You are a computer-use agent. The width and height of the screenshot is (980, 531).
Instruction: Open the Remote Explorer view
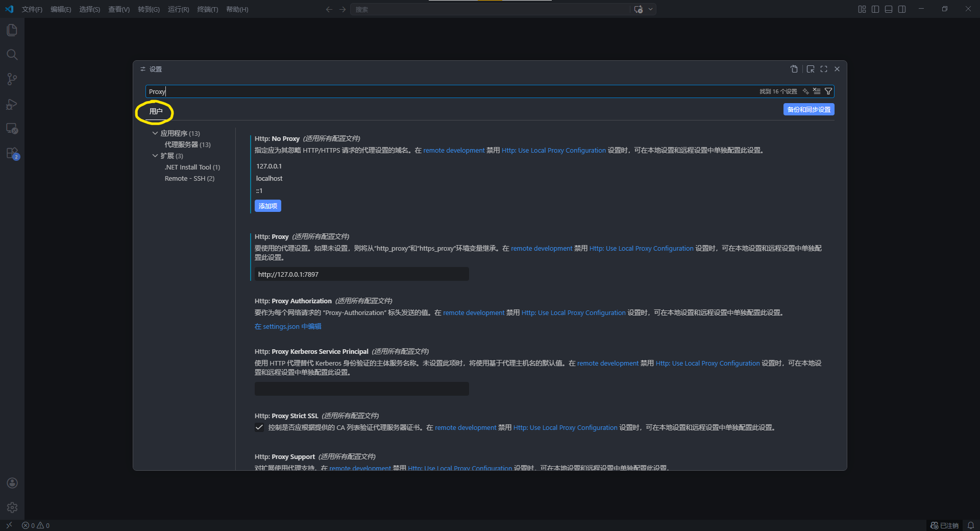click(x=12, y=129)
